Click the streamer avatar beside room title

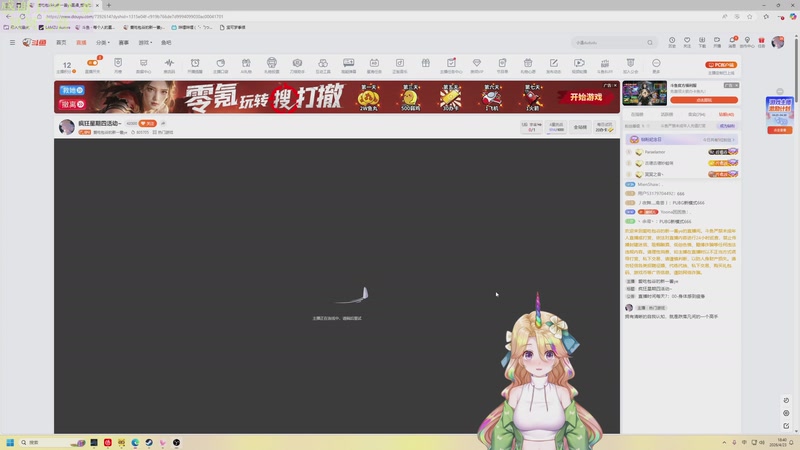point(67,127)
